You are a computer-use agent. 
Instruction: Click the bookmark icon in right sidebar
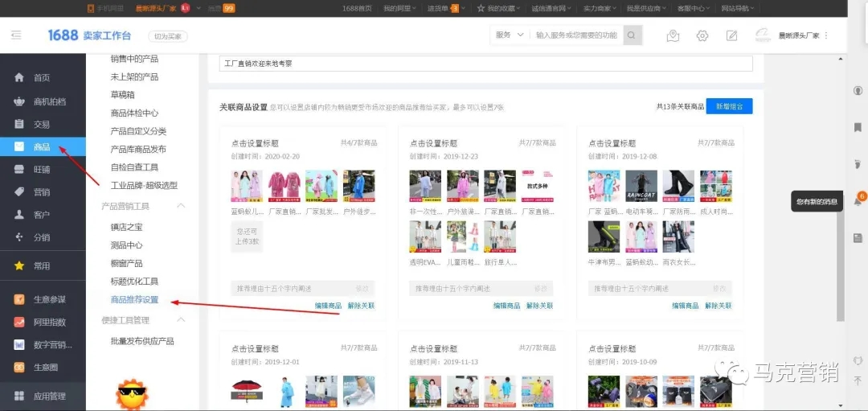(x=858, y=127)
